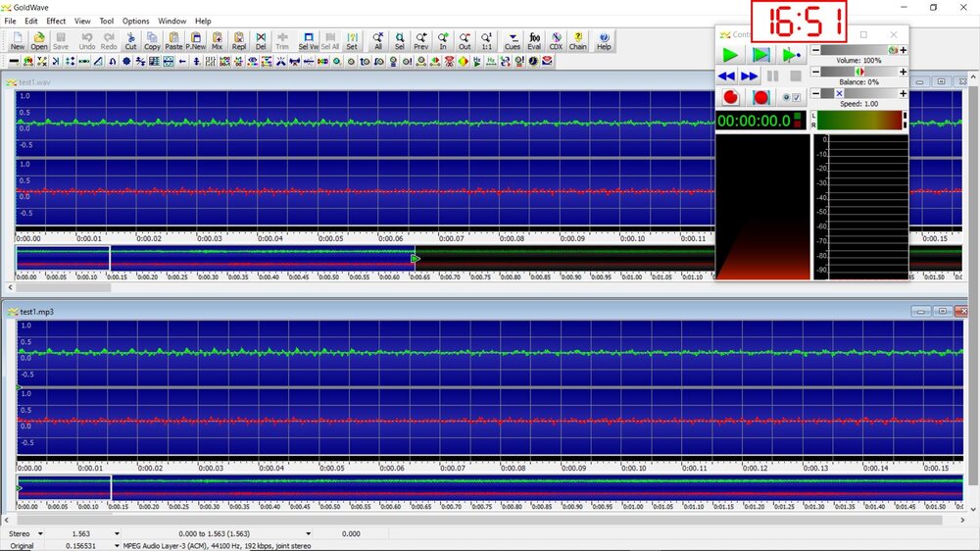
Task: Click the Mix tool icon
Action: (x=217, y=40)
